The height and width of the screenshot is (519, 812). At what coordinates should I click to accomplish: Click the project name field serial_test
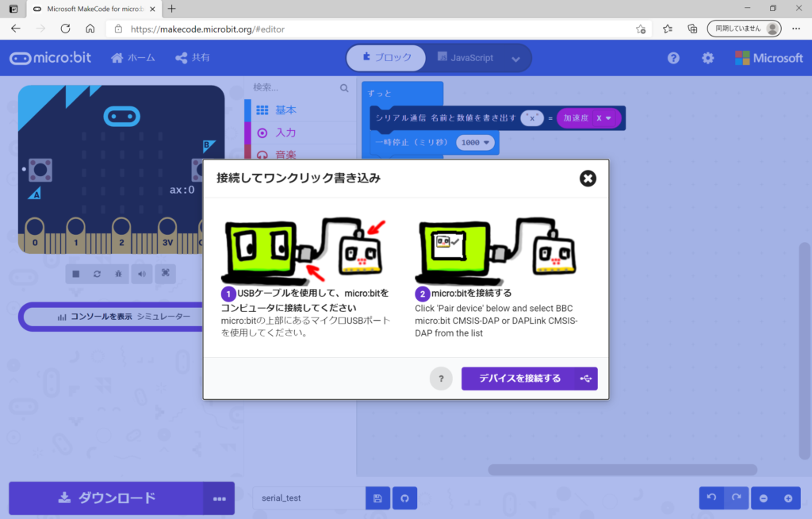tap(308, 498)
